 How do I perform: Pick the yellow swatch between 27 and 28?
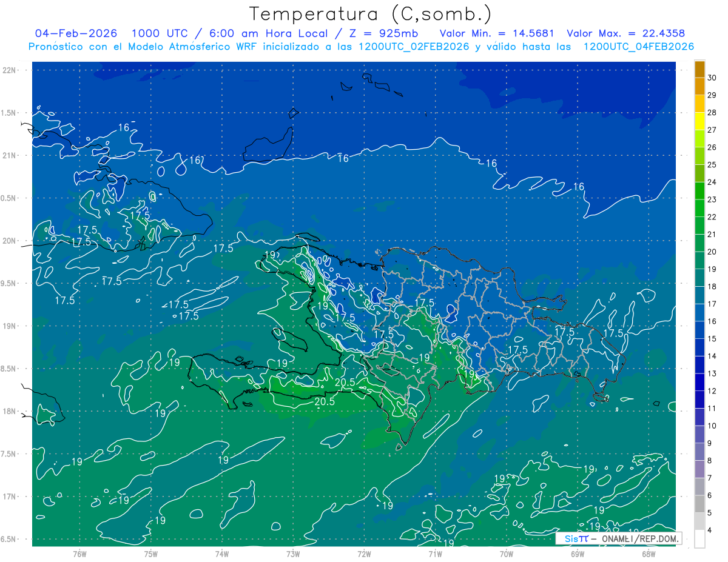[x=700, y=121]
